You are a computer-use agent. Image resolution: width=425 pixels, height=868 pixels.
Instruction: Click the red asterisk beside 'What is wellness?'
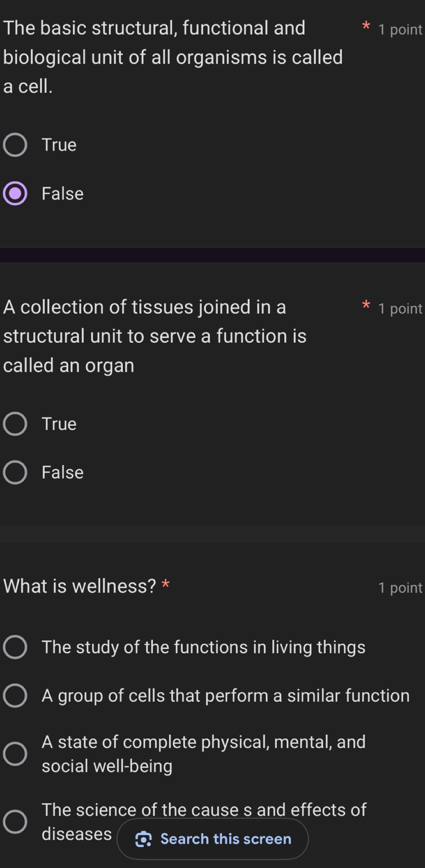(x=165, y=584)
